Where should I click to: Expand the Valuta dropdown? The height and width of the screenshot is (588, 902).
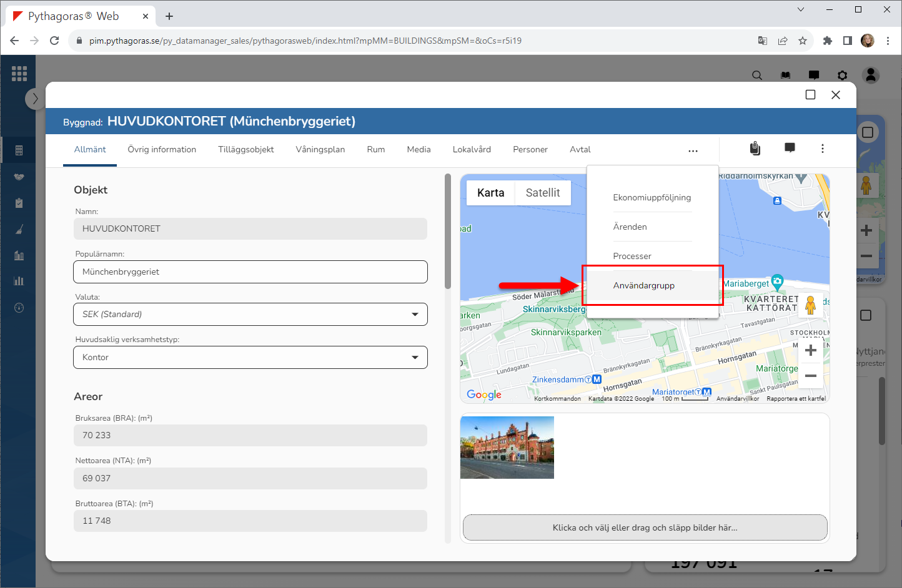coord(250,315)
